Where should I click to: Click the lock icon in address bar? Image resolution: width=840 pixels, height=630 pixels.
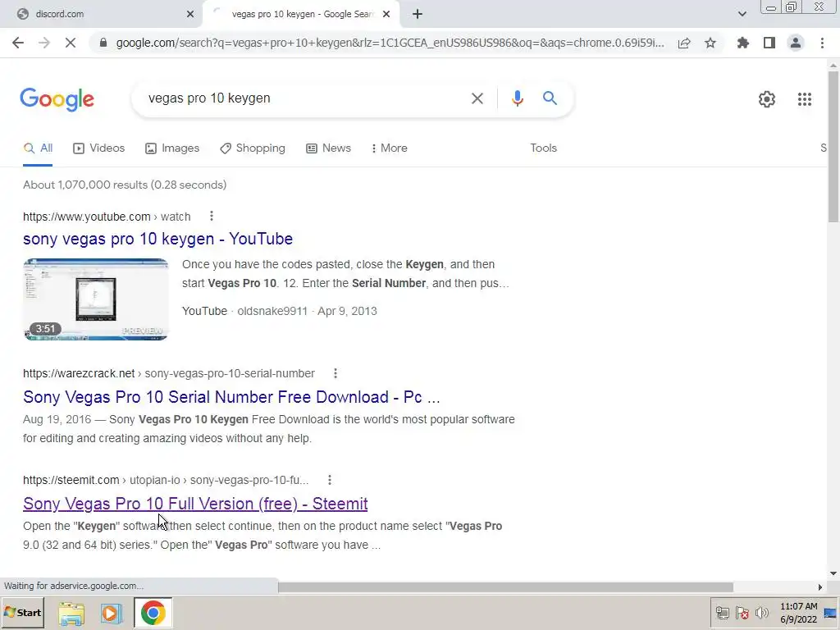(103, 43)
